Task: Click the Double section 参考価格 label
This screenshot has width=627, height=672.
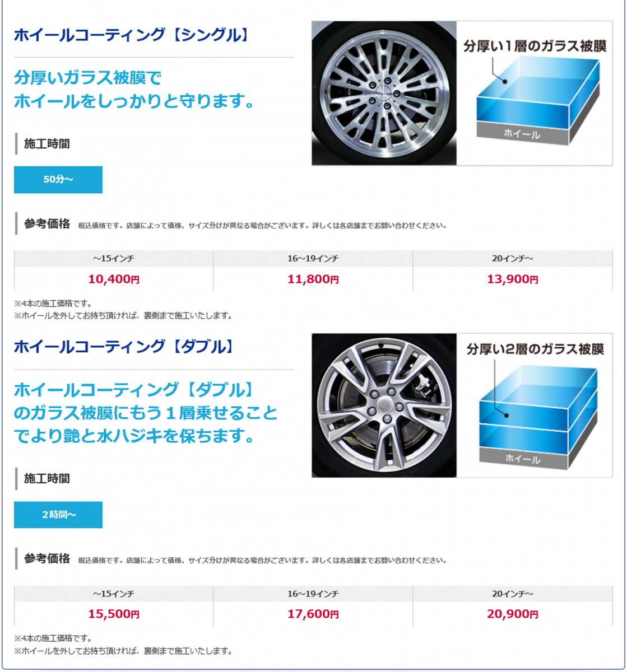Action: [47, 558]
